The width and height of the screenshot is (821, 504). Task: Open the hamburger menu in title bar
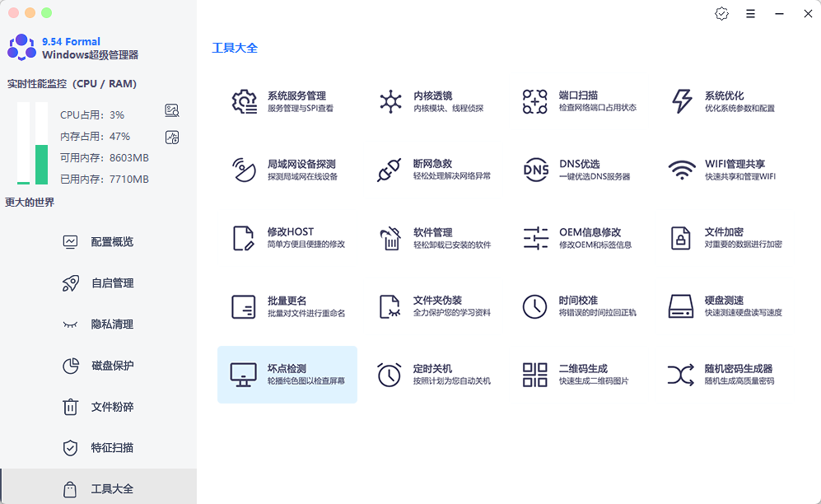pyautogui.click(x=750, y=14)
